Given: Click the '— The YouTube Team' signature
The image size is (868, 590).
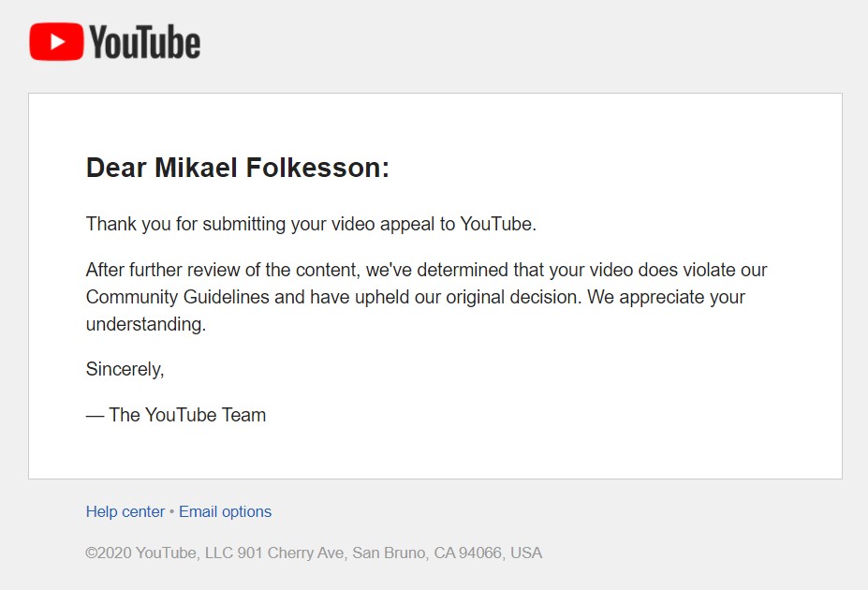Looking at the screenshot, I should 176,415.
